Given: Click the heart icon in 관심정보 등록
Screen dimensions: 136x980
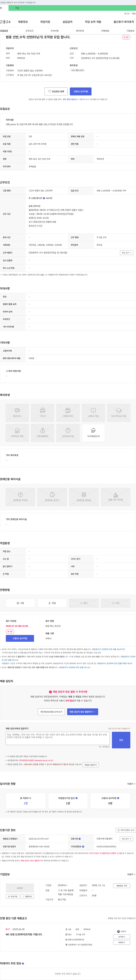Looking at the screenshot, I should [50, 91].
